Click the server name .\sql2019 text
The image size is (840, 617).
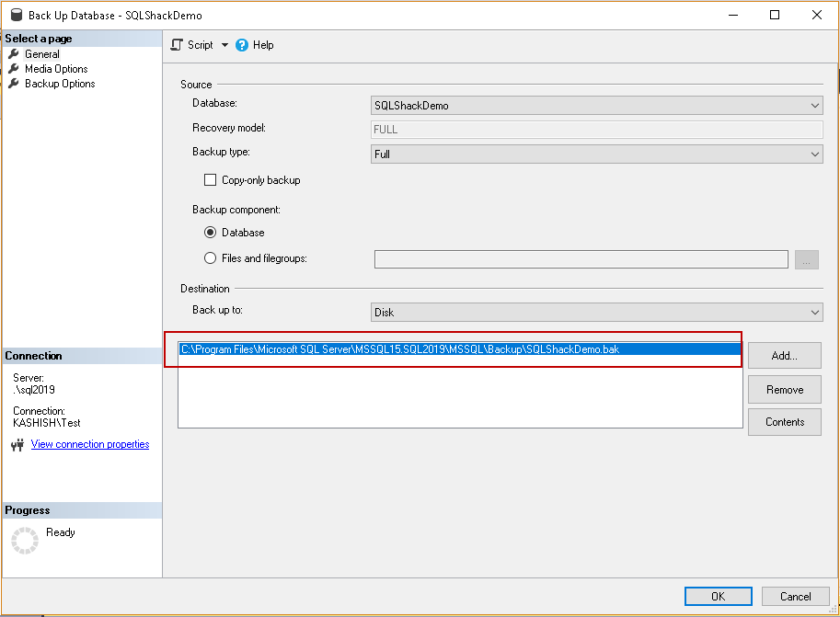click(34, 390)
